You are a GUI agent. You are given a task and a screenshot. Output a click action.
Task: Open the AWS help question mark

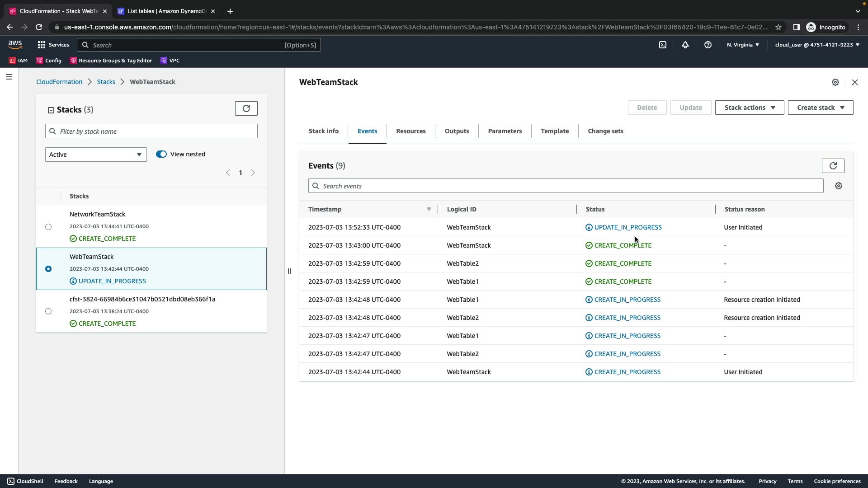(708, 45)
